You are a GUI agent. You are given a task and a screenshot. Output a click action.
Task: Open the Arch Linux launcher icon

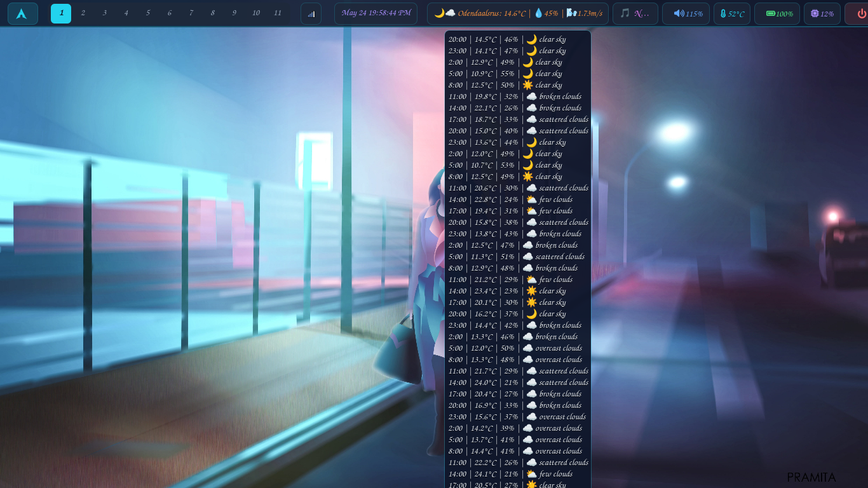(22, 13)
